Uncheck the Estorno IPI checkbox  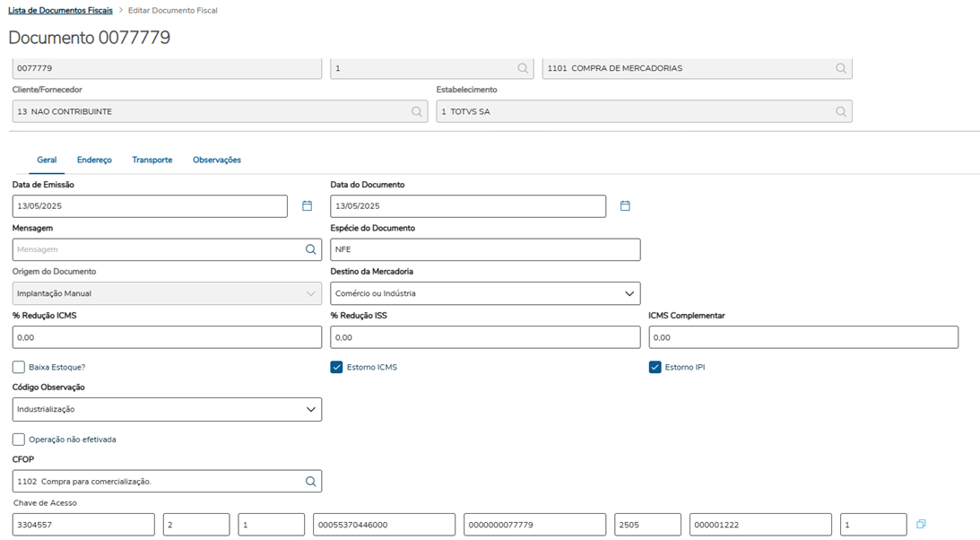click(655, 367)
